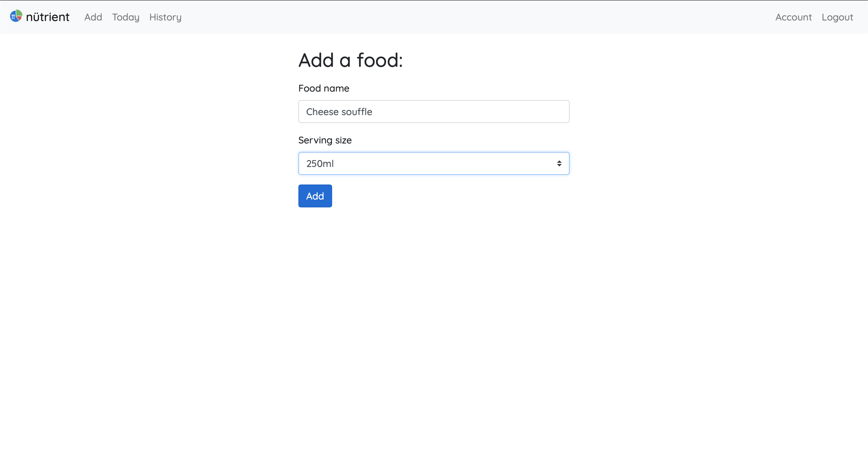
Task: Navigate to the Today page
Action: (x=125, y=17)
